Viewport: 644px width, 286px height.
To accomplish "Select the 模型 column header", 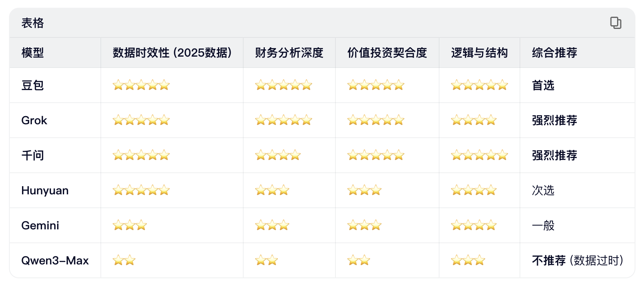I will coord(33,53).
